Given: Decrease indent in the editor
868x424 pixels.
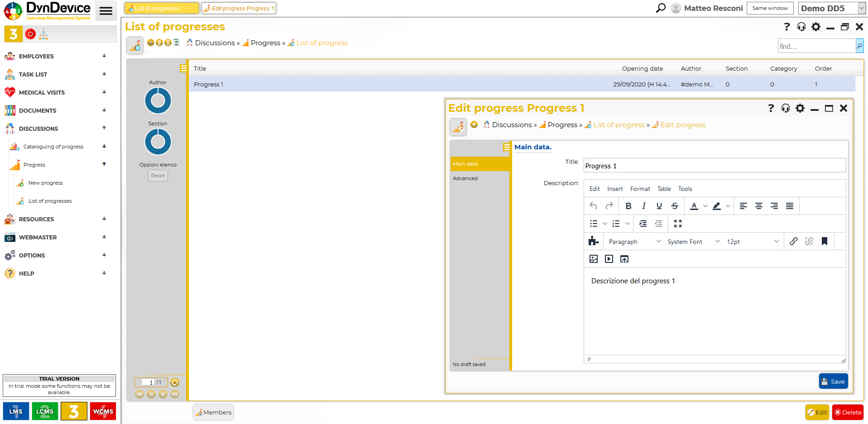Looking at the screenshot, I should 658,224.
